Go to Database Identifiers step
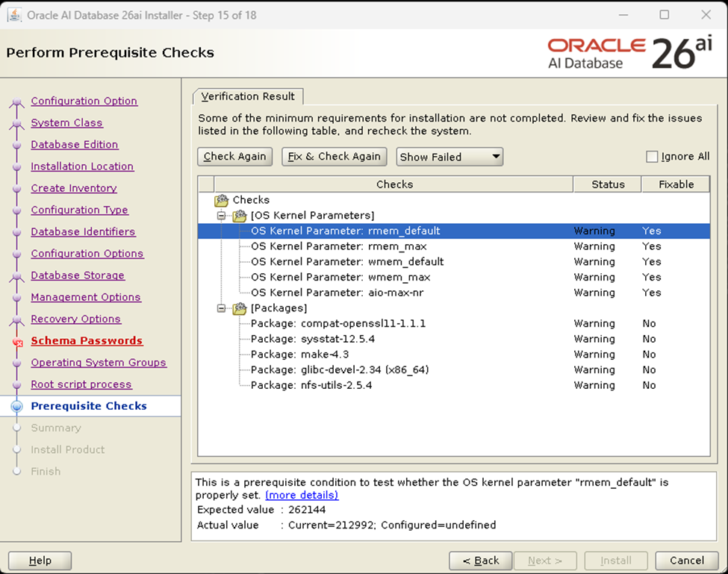 [x=83, y=231]
